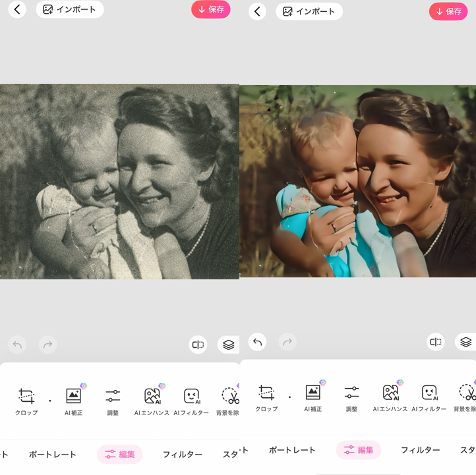Select background removal scissors icon in left panel

pos(229,400)
